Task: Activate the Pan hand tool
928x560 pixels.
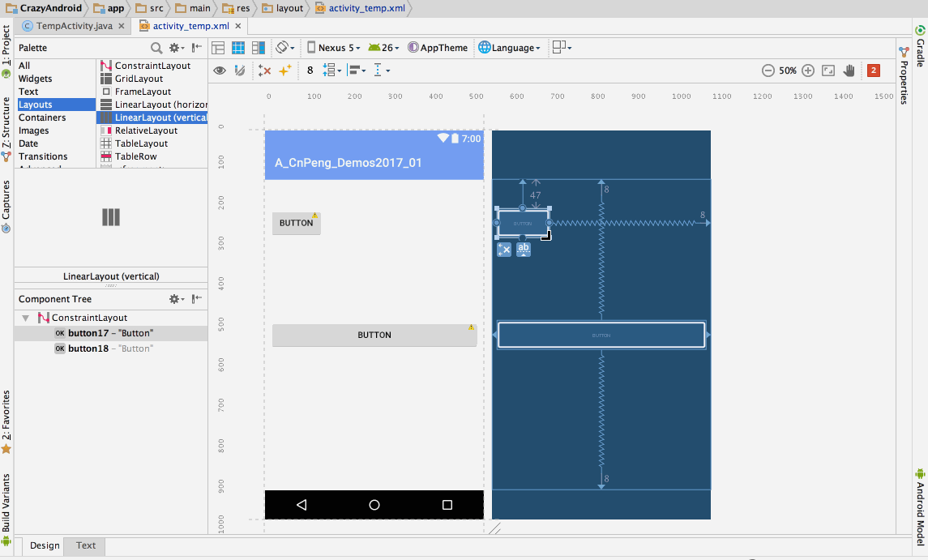Action: 849,71
